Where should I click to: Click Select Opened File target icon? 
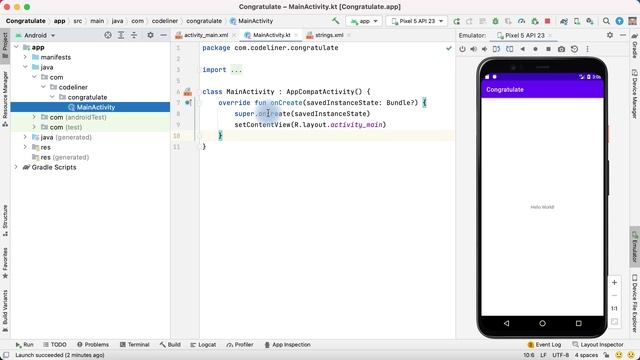[x=108, y=35]
